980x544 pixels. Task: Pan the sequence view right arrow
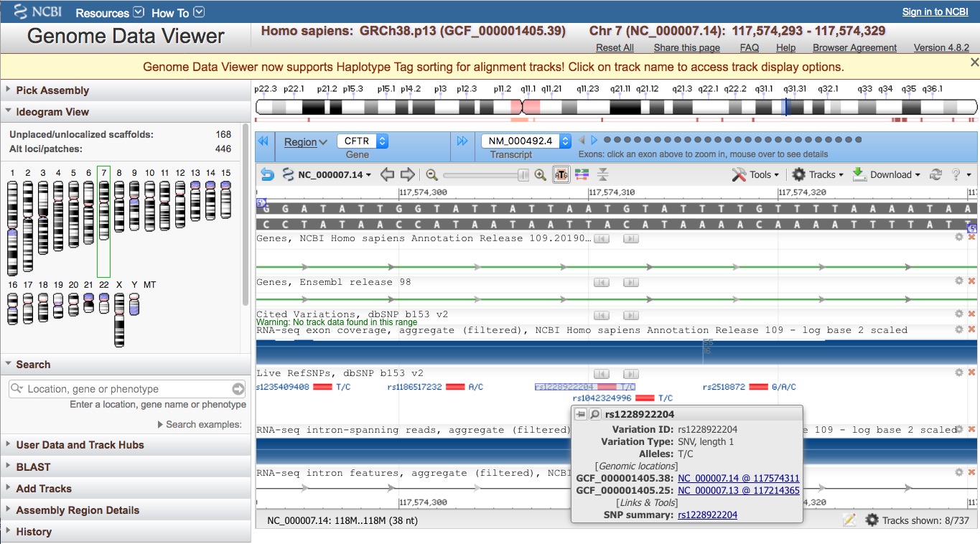[x=407, y=174]
